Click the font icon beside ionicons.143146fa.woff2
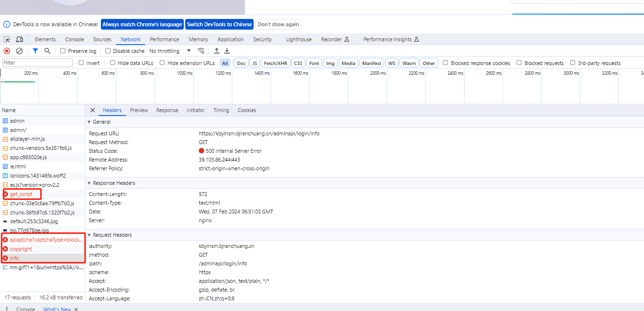 click(x=5, y=176)
